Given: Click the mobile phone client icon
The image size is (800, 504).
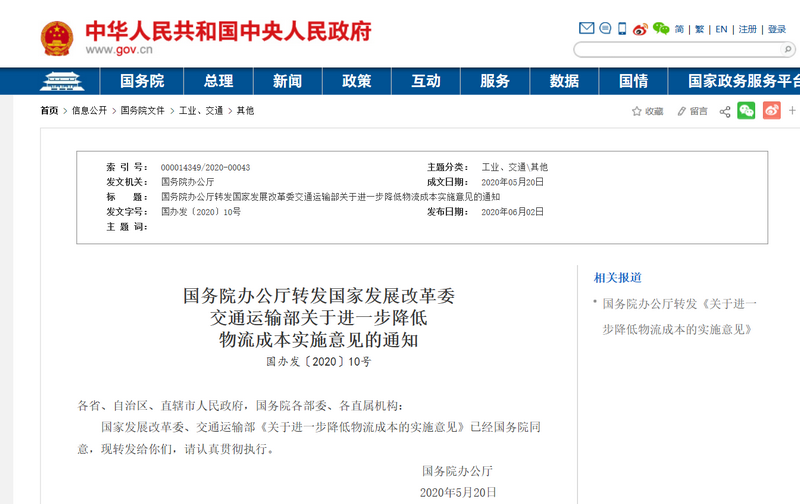Looking at the screenshot, I should point(622,29).
